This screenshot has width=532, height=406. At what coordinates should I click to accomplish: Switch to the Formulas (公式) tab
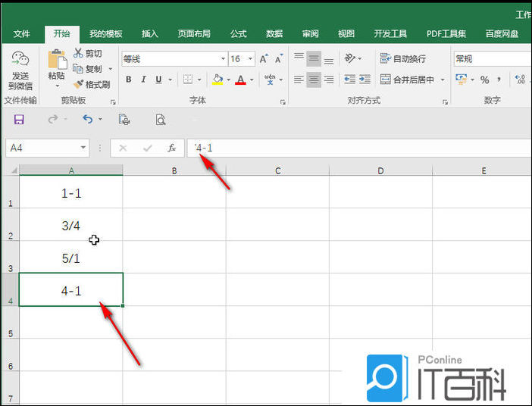click(239, 34)
